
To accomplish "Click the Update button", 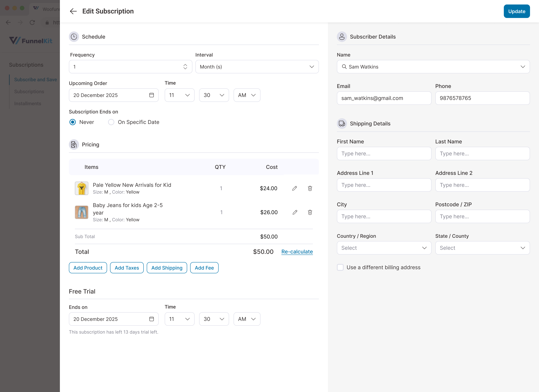I will coord(516,11).
